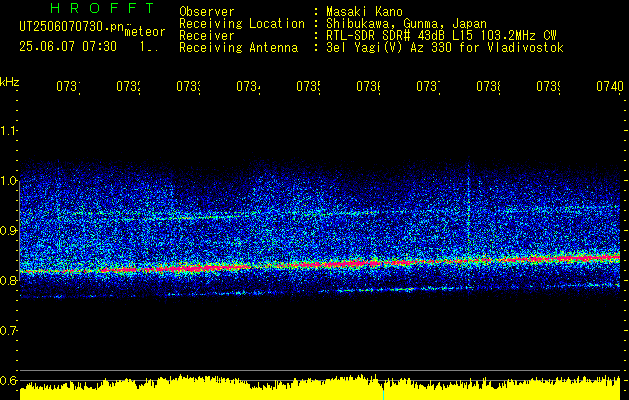The image size is (629, 400).
Task: Click the word meteor under the file name
Action: pyautogui.click(x=145, y=32)
